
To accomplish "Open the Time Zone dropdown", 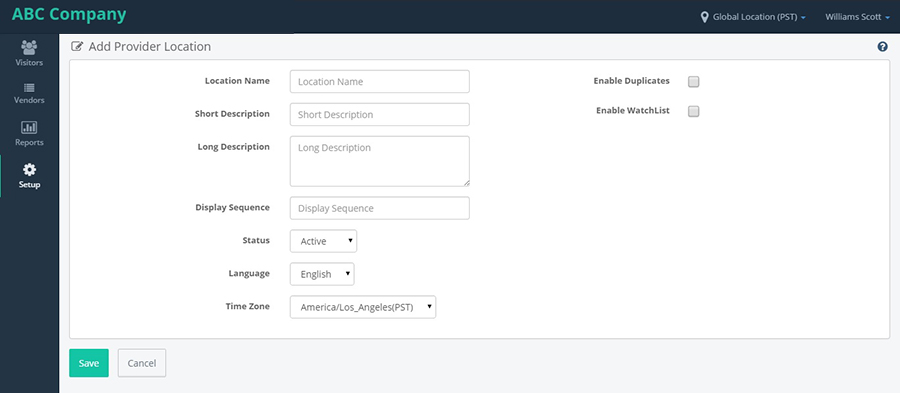I will pyautogui.click(x=363, y=307).
